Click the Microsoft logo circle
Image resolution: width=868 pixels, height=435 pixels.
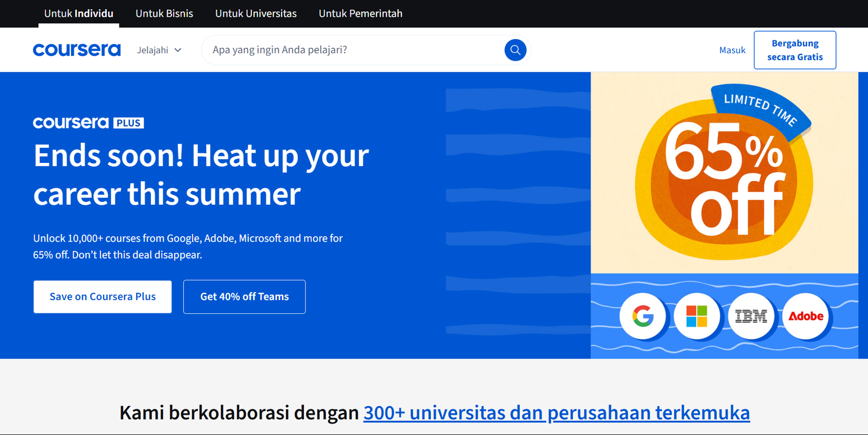pos(697,316)
